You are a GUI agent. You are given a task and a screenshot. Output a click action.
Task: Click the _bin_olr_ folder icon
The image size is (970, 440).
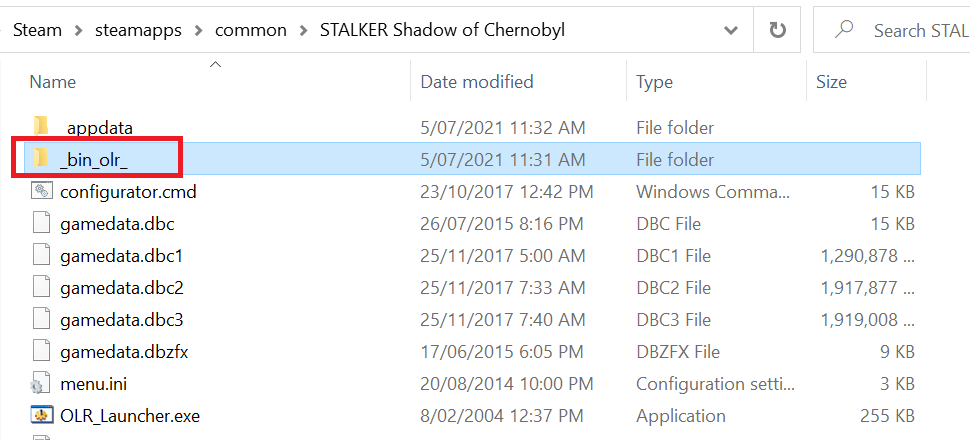(42, 159)
